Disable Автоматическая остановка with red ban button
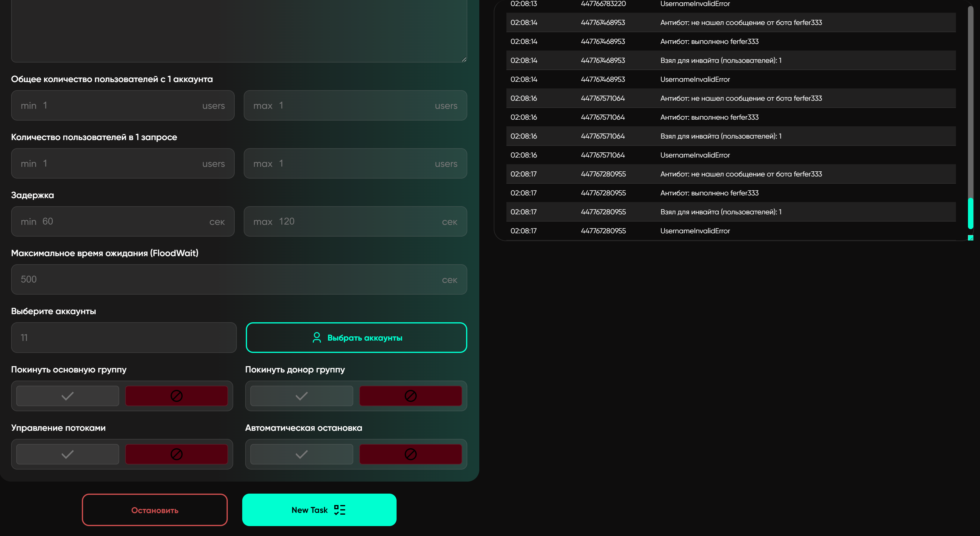The height and width of the screenshot is (536, 980). coord(410,454)
